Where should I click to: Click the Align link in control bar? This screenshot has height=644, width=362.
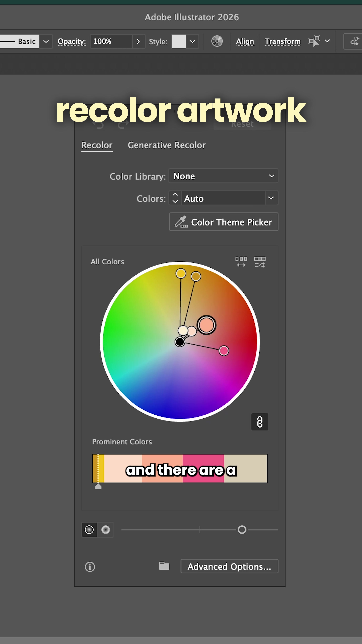245,41
